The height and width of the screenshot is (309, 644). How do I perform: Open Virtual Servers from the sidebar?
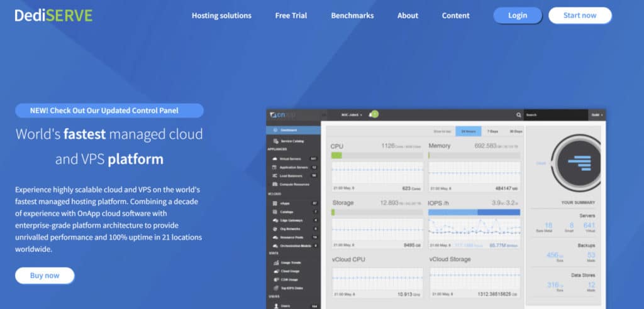click(x=291, y=159)
